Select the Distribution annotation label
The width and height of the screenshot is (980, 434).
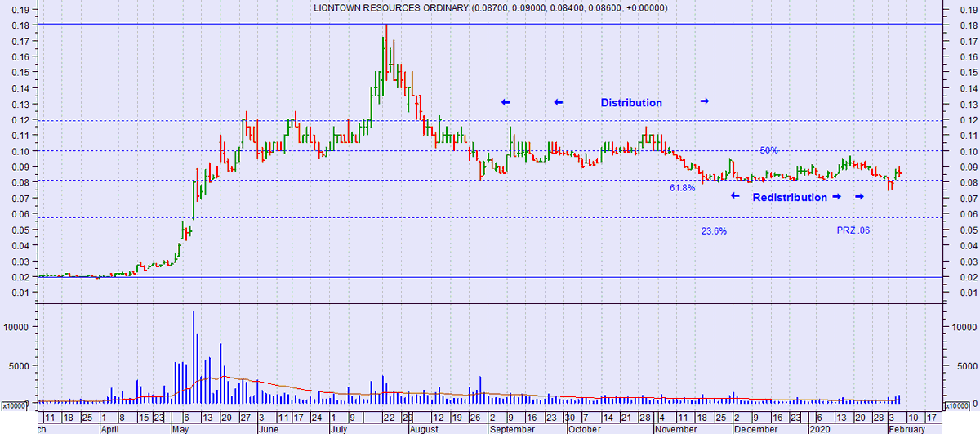point(631,103)
